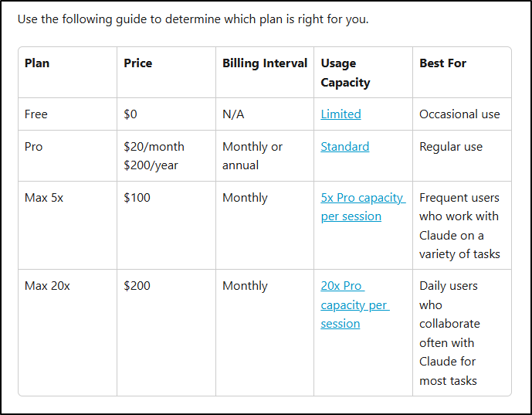Image resolution: width=532 pixels, height=415 pixels.
Task: Click the "$0" price cell
Action: click(130, 114)
